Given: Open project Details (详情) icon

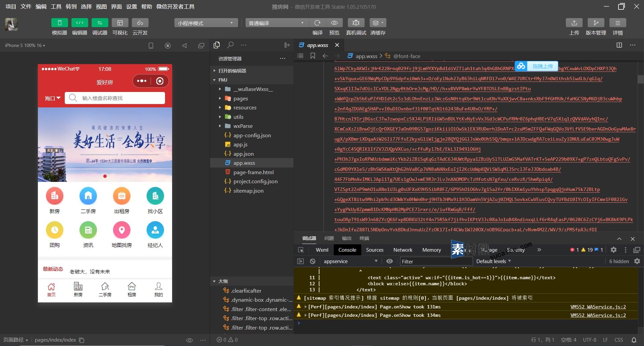Looking at the screenshot, I should pos(618,23).
